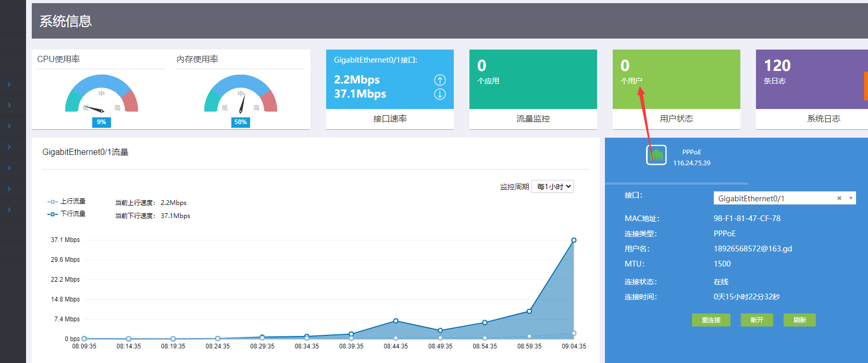Open the 系统日志 card label
Image resolution: width=868 pixels, height=363 pixels.
[x=823, y=119]
